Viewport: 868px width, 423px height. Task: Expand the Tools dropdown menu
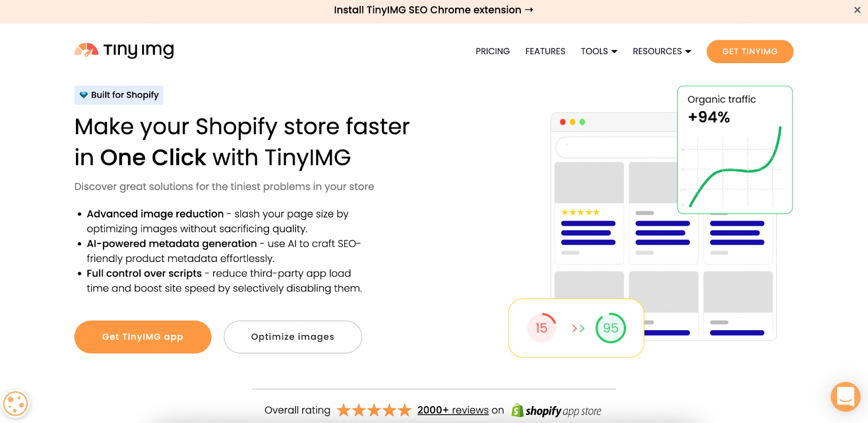[x=599, y=51]
